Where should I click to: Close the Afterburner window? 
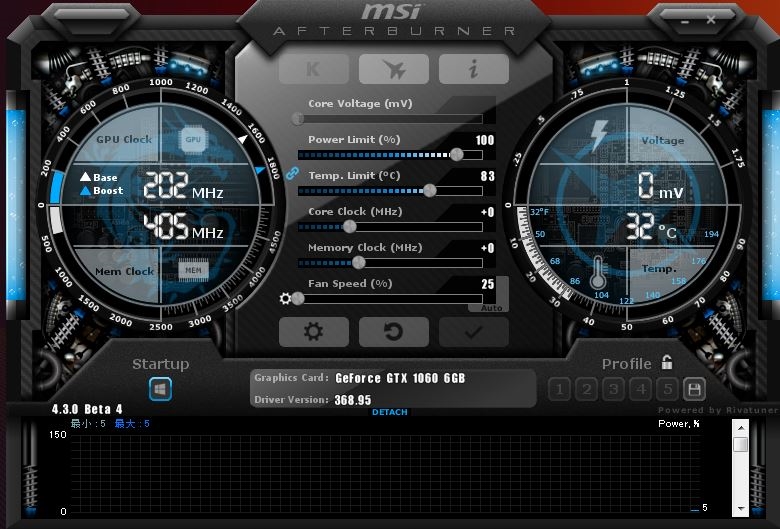tap(711, 20)
